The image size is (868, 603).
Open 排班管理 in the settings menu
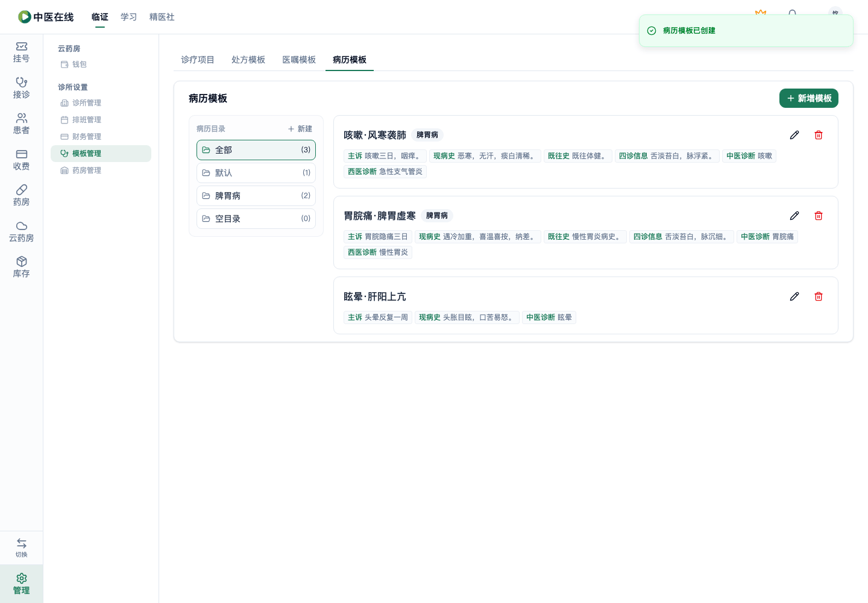pyautogui.click(x=101, y=120)
